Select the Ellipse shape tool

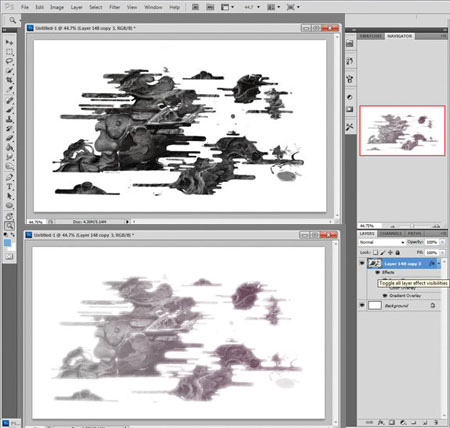[x=9, y=205]
